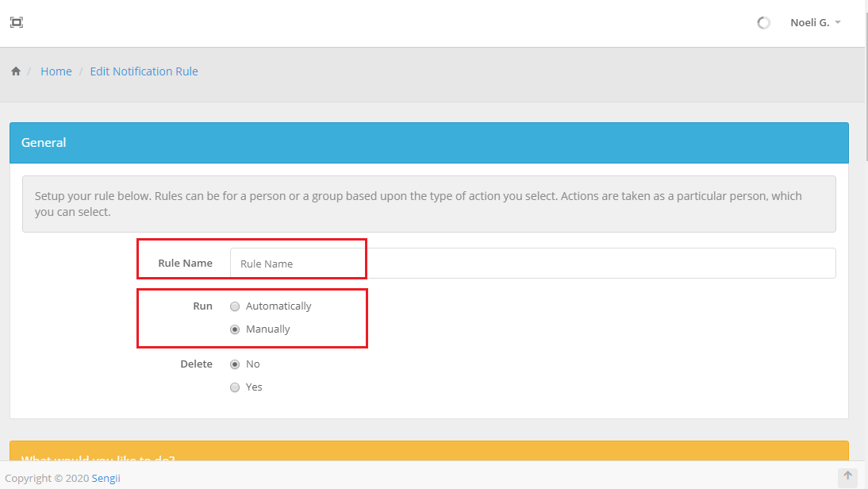Image resolution: width=868 pixels, height=489 pixels.
Task: Click the Rule Name field label
Action: tap(185, 263)
